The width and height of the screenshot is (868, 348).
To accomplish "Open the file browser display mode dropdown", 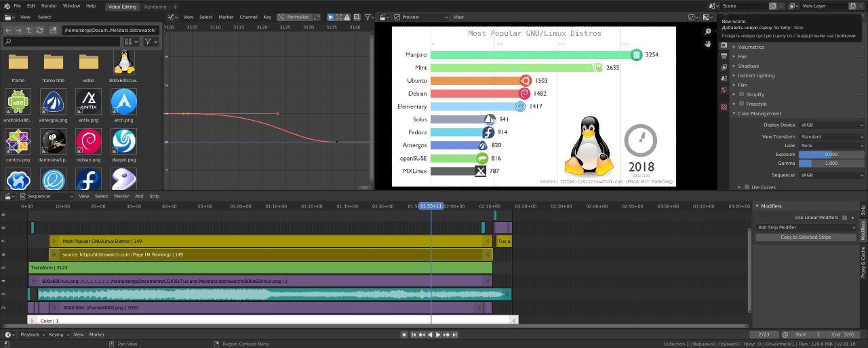I will 132,41.
